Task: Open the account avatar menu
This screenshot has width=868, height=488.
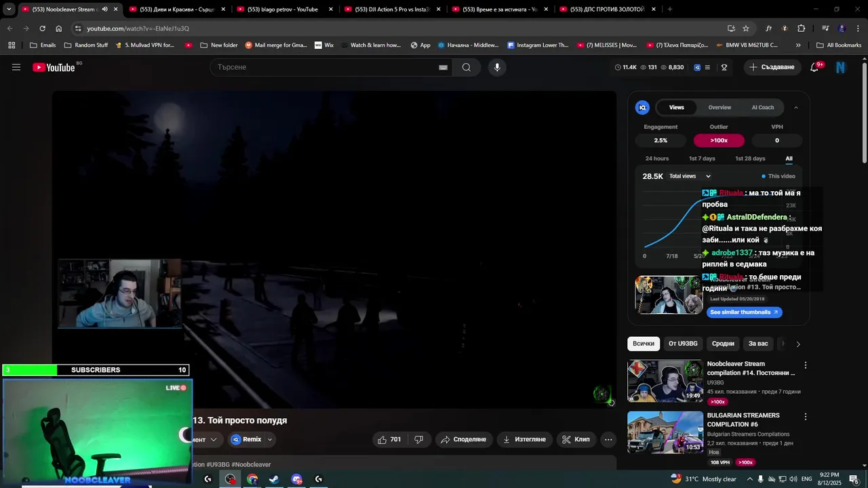Action: tap(841, 67)
